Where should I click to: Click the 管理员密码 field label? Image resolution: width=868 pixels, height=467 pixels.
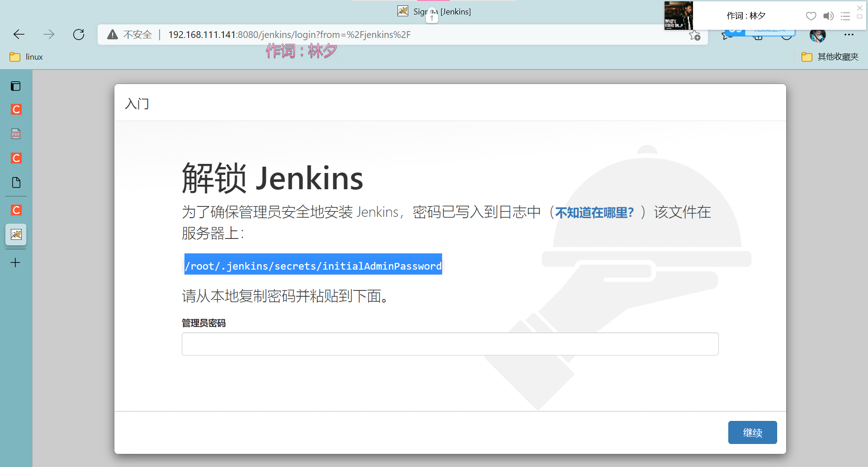pos(203,323)
